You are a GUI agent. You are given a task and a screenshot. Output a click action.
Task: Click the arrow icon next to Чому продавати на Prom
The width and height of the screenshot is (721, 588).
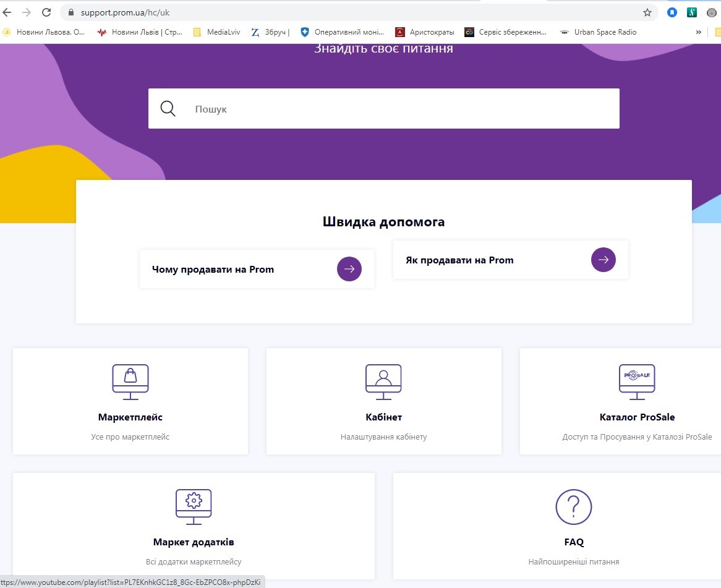[349, 269]
